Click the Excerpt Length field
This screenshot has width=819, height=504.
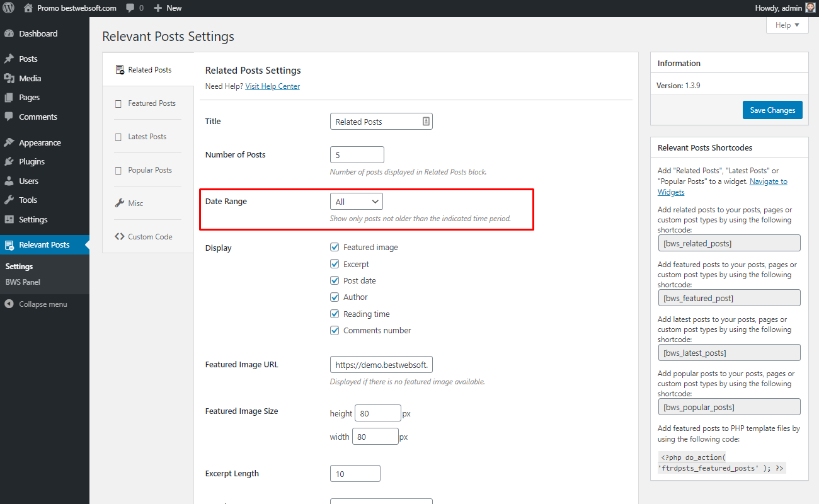coord(355,474)
